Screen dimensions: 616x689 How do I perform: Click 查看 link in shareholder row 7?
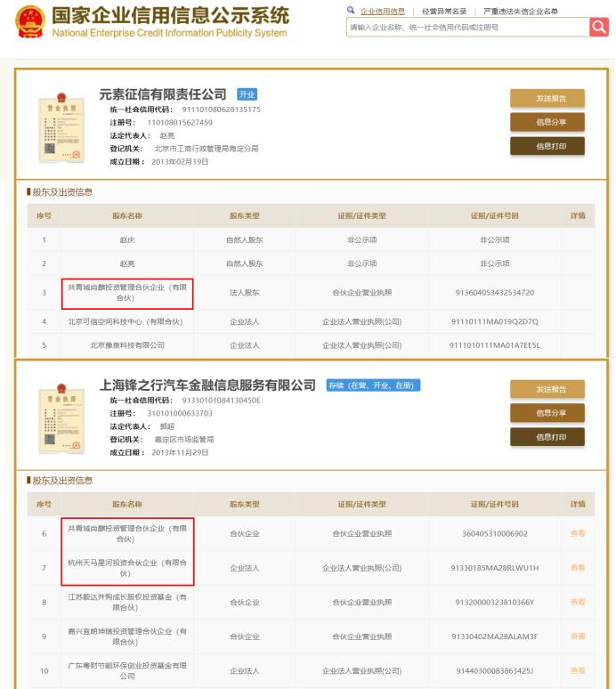tap(578, 568)
